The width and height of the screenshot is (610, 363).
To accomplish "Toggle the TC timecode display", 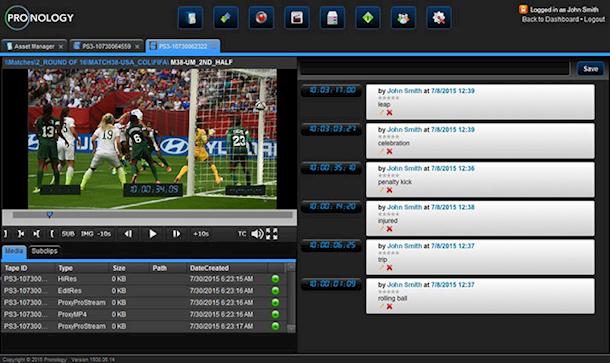I will 242,234.
